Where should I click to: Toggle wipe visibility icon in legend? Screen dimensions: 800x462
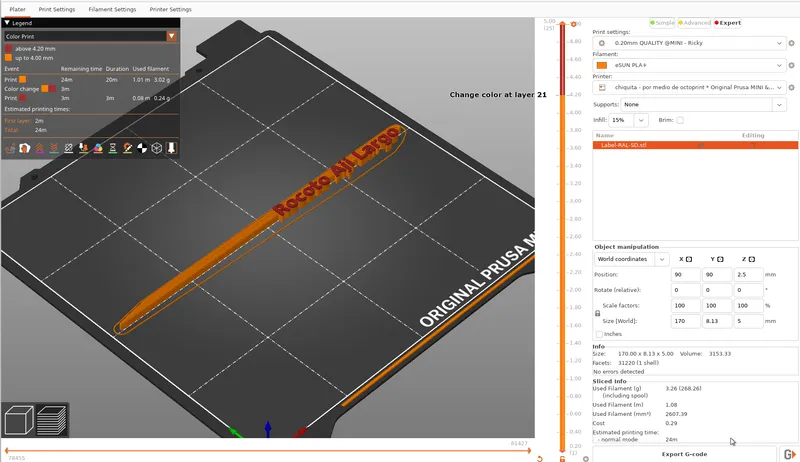[24, 148]
